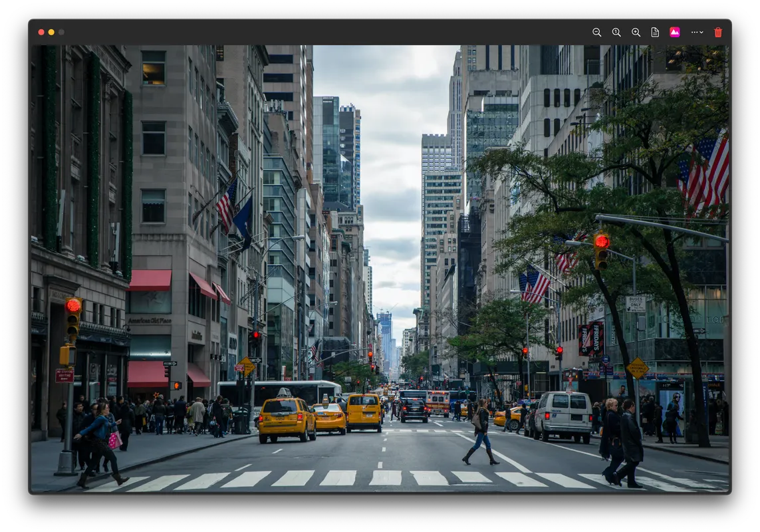Open more tools from the chevron control
This screenshot has width=760, height=532.
coord(701,31)
